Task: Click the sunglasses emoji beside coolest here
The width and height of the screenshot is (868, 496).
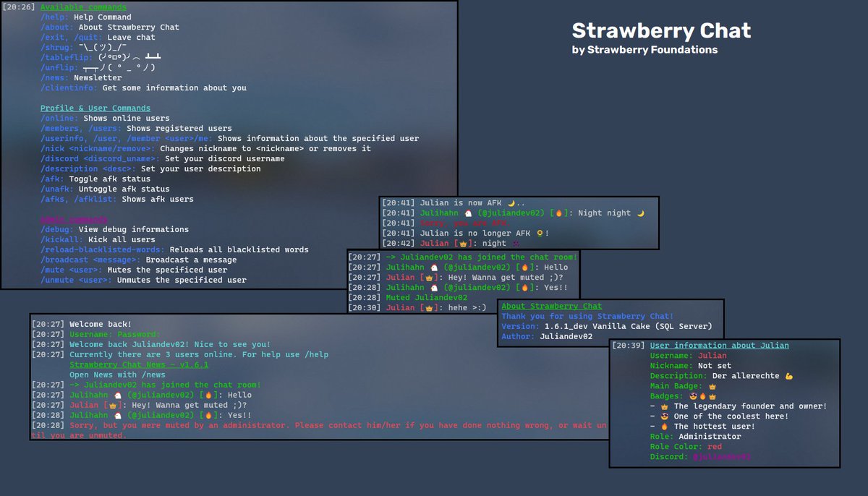Action: [x=664, y=416]
